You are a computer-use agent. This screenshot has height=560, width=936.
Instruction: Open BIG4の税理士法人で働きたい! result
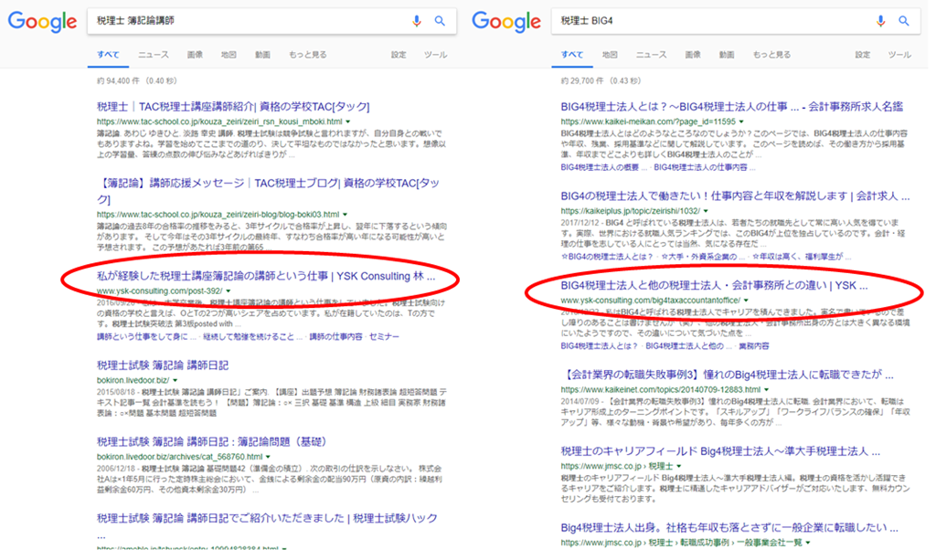736,196
